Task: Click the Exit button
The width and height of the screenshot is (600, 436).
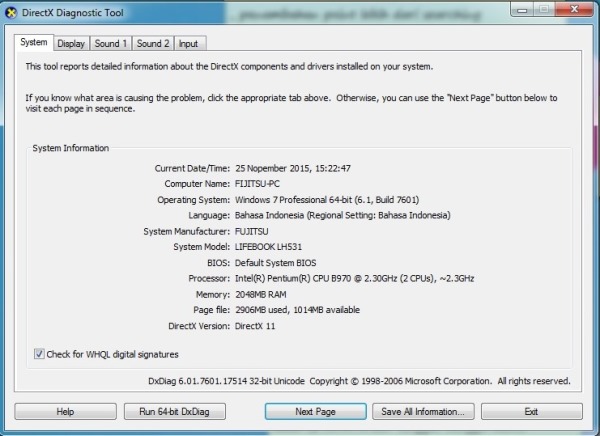Action: point(532,412)
